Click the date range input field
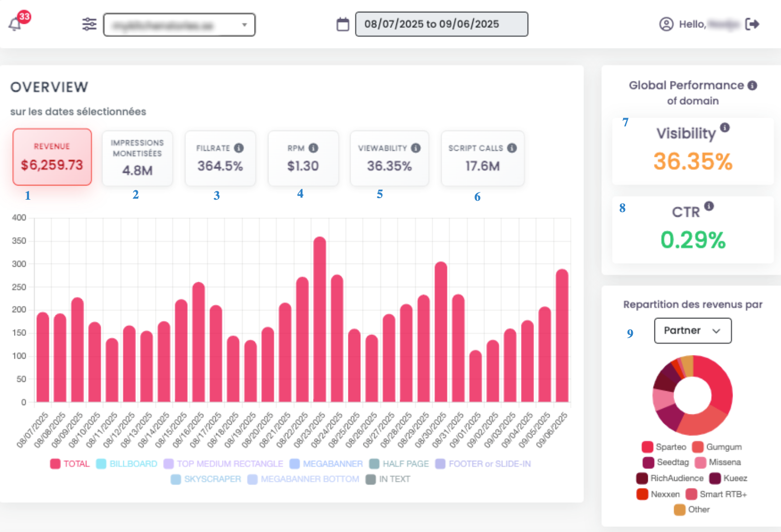The width and height of the screenshot is (781, 532). 441,24
